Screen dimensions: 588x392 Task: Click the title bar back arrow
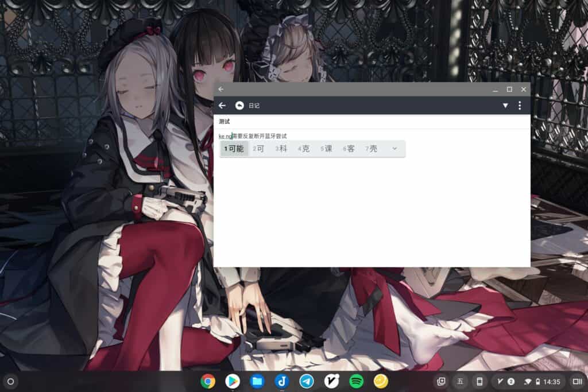[221, 89]
